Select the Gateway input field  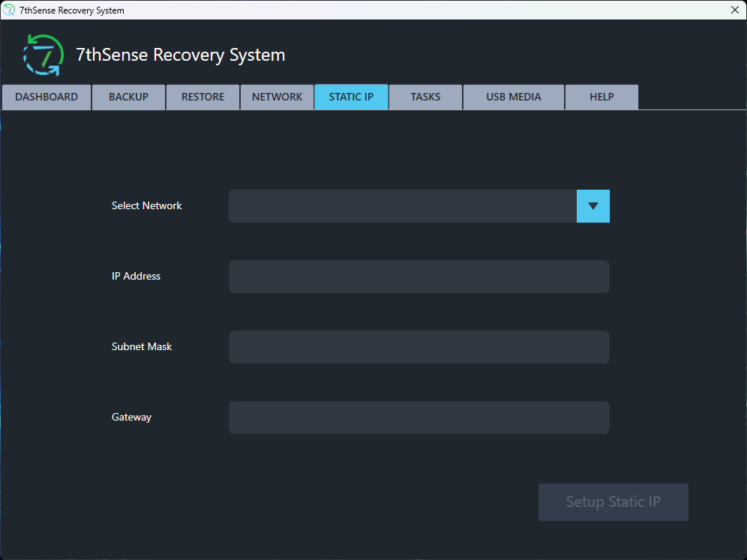(419, 418)
